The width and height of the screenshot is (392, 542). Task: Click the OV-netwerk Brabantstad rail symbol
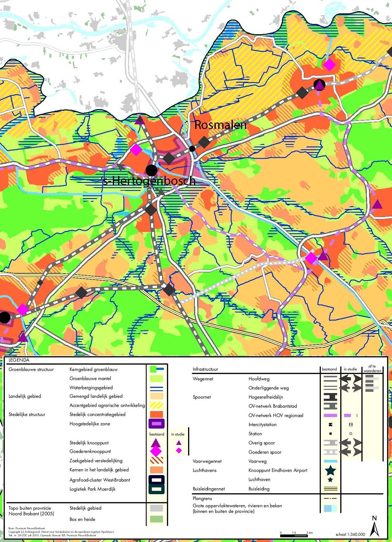pyautogui.click(x=330, y=406)
